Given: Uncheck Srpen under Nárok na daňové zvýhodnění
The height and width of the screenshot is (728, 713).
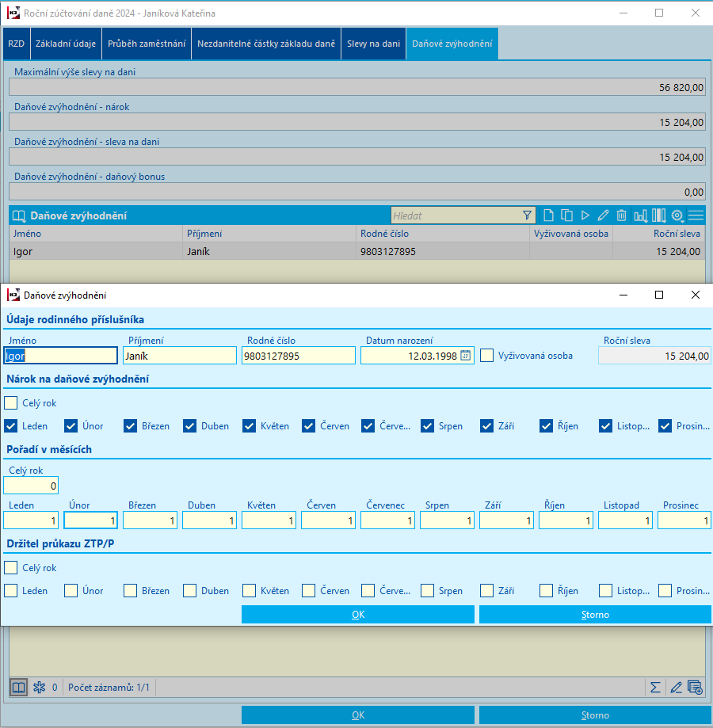Looking at the screenshot, I should tap(427, 425).
